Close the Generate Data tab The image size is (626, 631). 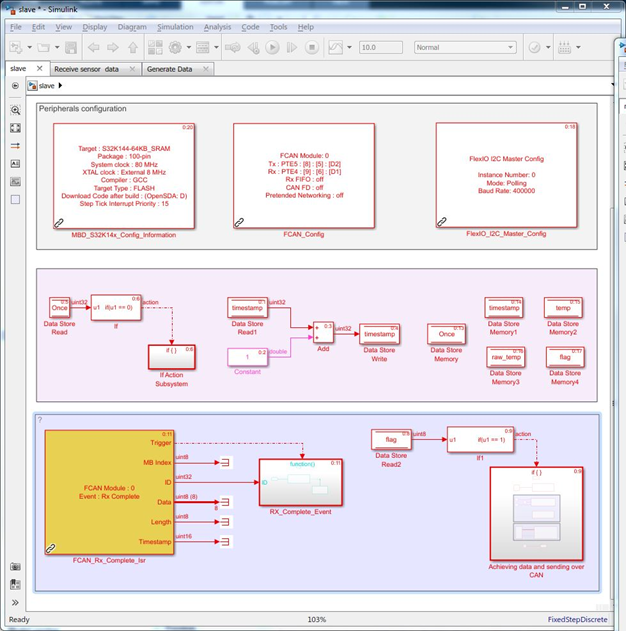coord(206,69)
